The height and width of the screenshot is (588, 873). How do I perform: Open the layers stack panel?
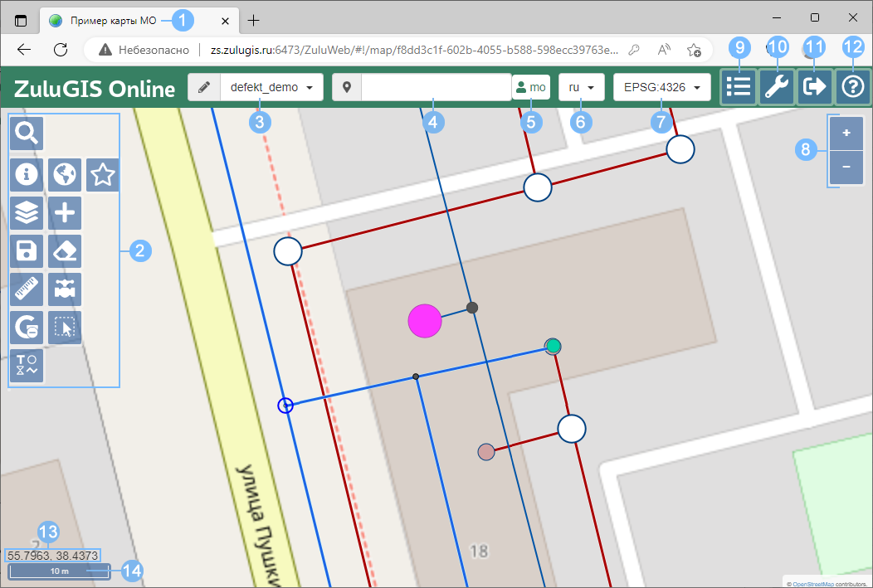click(27, 213)
